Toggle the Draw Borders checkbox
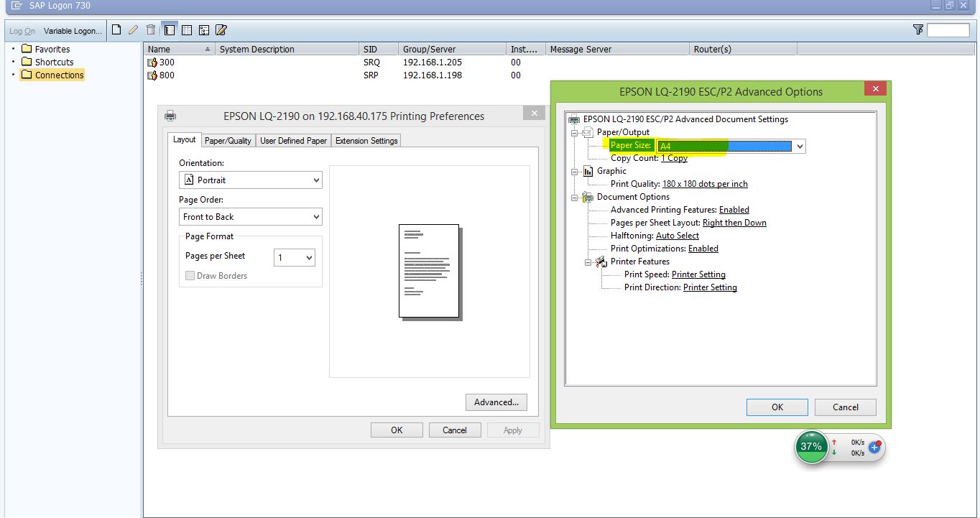 [x=190, y=276]
